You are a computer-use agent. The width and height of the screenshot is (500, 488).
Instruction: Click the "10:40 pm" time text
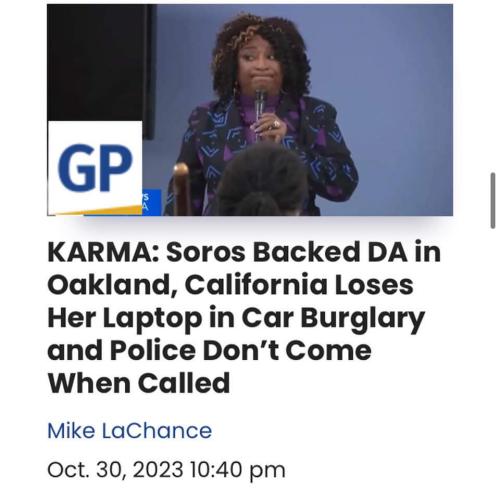tap(238, 470)
